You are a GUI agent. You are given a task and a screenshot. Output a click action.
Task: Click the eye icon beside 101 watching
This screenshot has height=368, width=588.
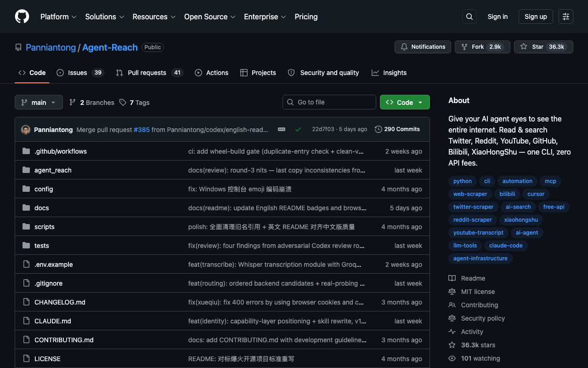coord(452,358)
